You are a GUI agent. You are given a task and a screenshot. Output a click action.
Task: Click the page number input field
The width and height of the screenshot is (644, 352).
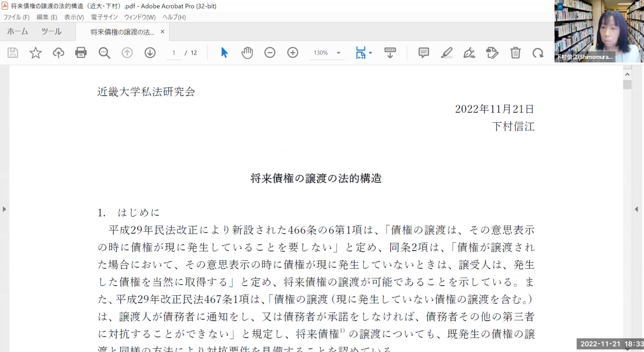174,53
